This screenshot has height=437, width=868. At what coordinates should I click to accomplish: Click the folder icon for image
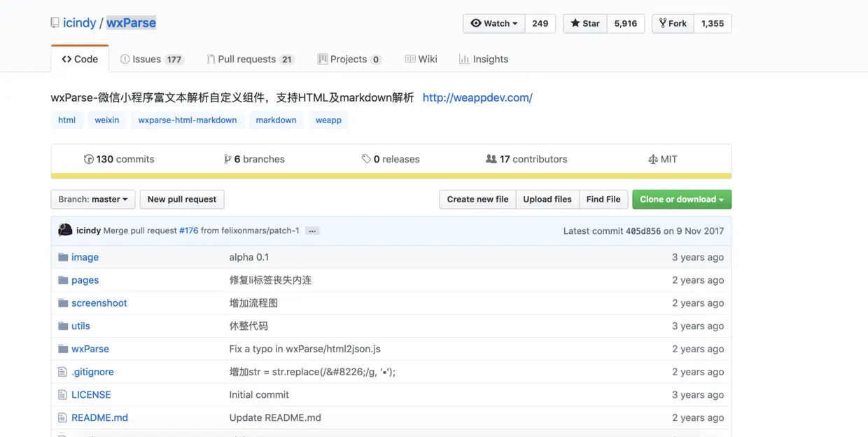(x=63, y=257)
